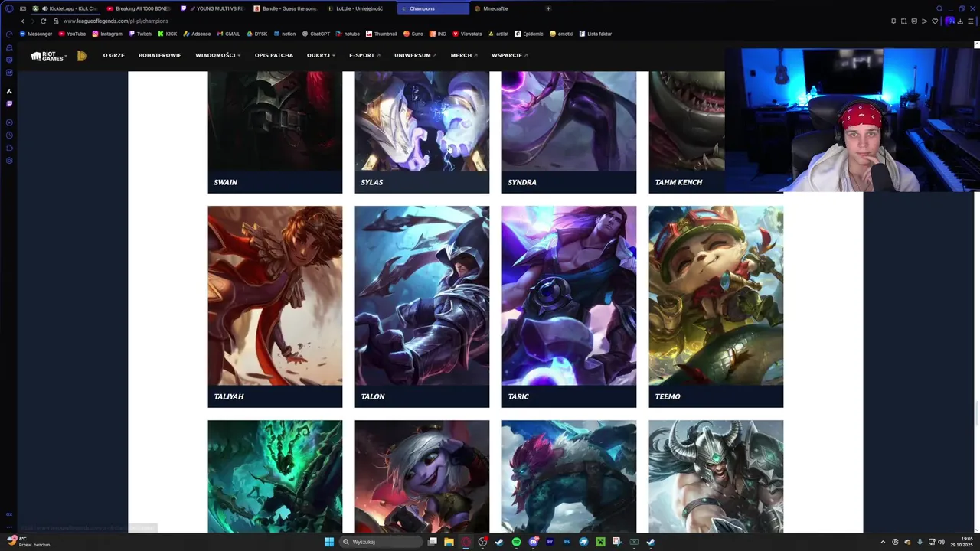Open the GMAIL bookmark
Image resolution: width=980 pixels, height=551 pixels.
click(x=229, y=34)
